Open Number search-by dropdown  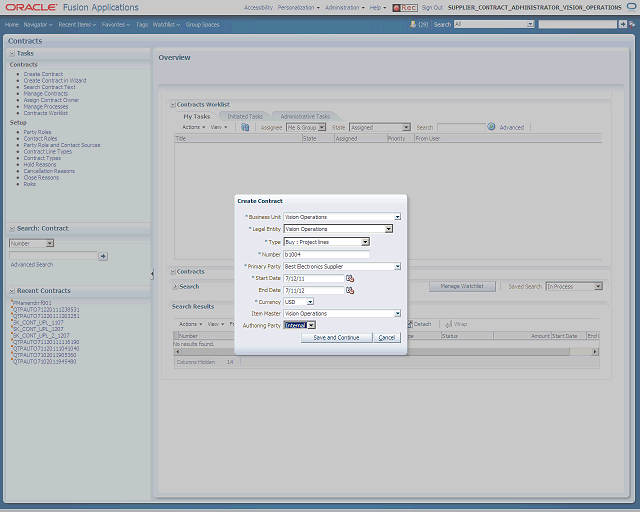click(x=50, y=243)
